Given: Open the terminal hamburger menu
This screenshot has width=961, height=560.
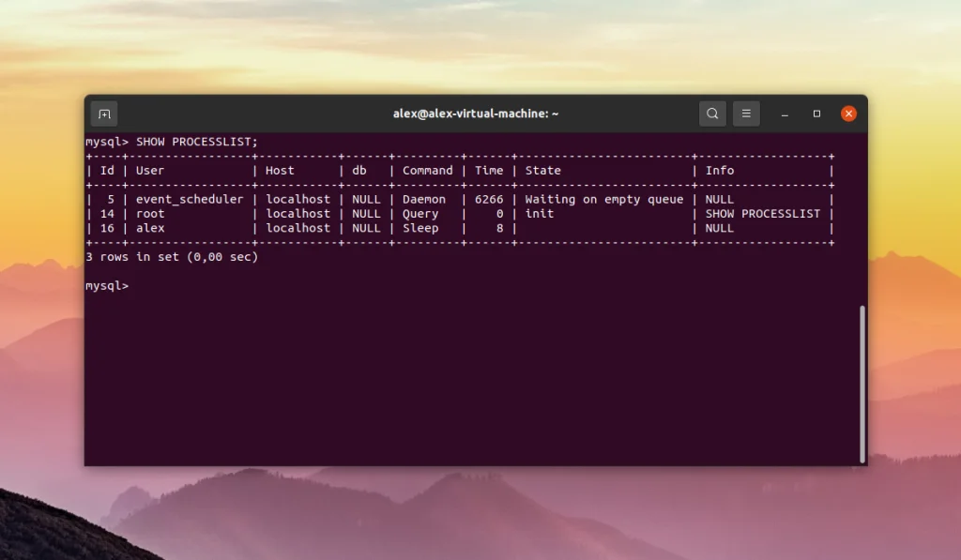Looking at the screenshot, I should tap(746, 113).
